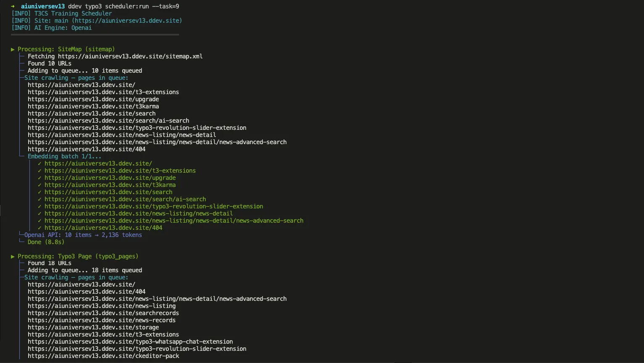The image size is (644, 363).
Task: Click the '/searchrecords' URL line
Action: 103,313
